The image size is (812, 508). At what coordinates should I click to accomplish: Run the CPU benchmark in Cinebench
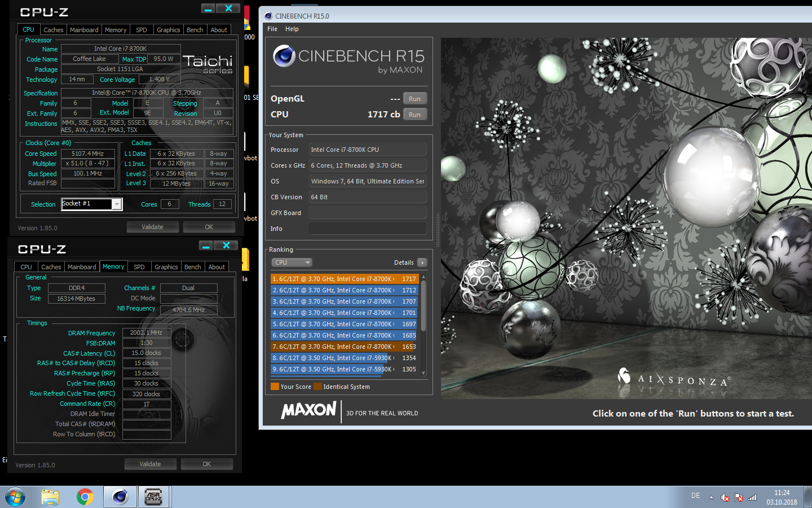[415, 115]
